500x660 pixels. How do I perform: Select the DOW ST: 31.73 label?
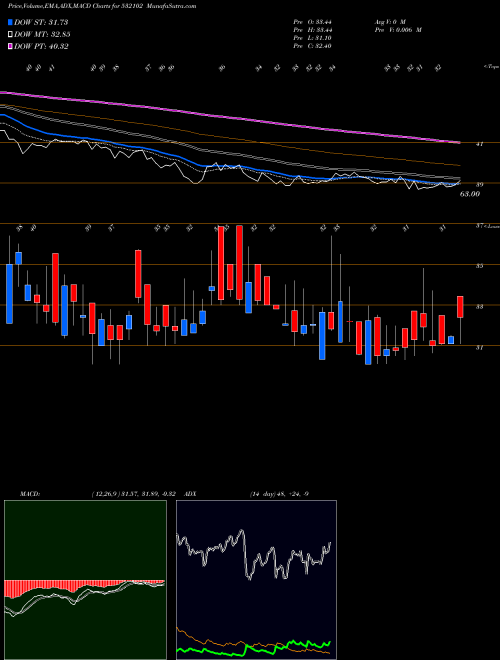41,22
